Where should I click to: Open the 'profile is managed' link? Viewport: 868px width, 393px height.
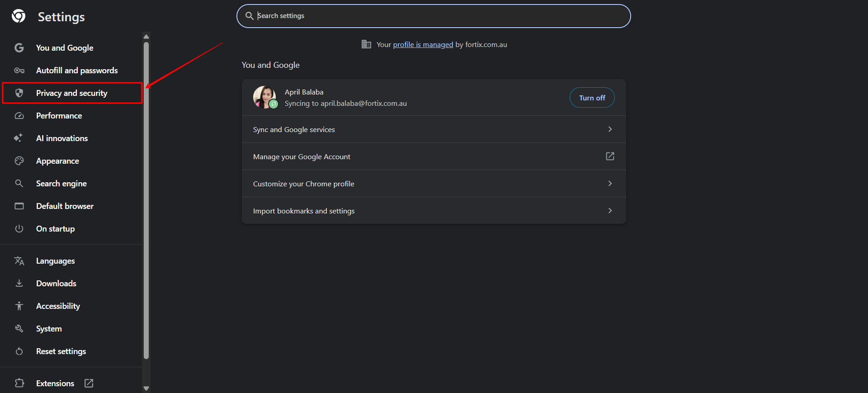pos(423,44)
